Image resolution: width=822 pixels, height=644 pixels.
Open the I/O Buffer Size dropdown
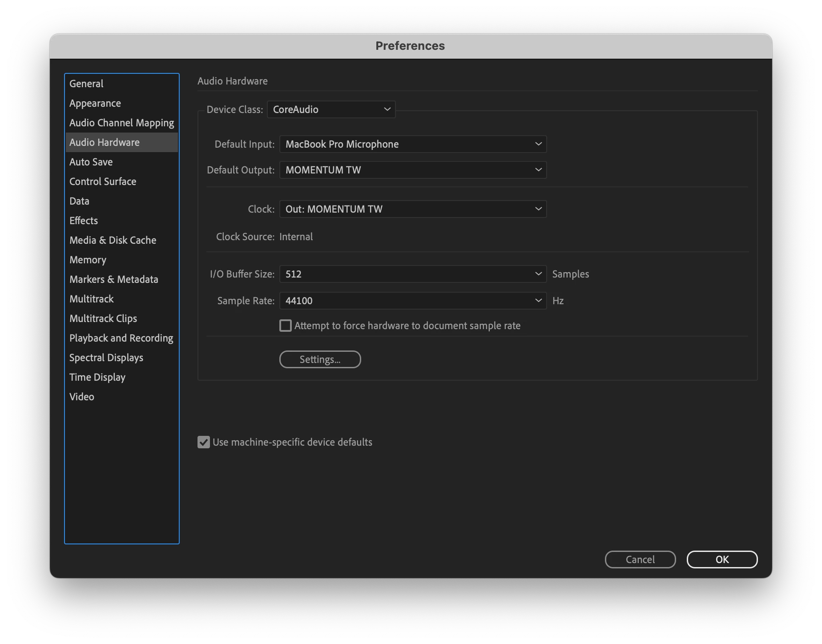[413, 274]
